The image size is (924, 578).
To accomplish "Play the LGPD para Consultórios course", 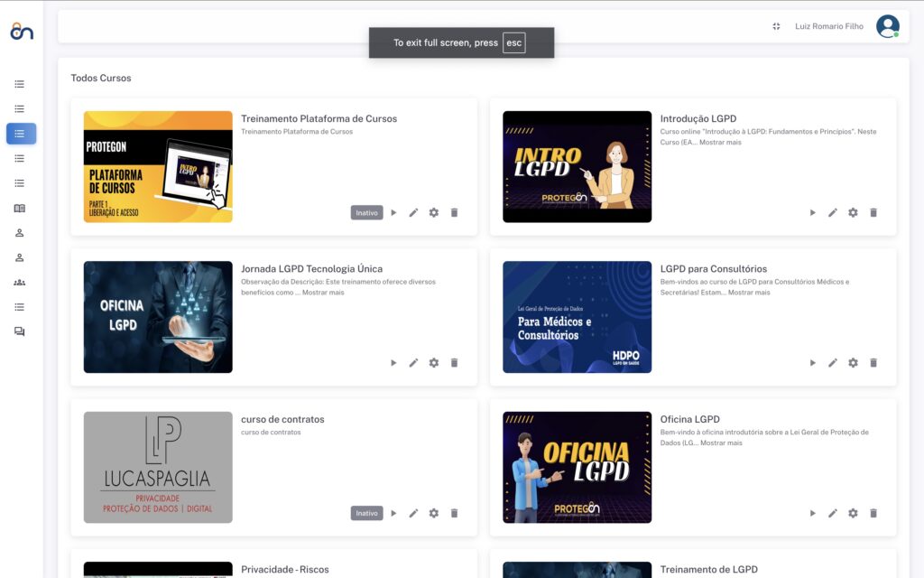I will 813,363.
